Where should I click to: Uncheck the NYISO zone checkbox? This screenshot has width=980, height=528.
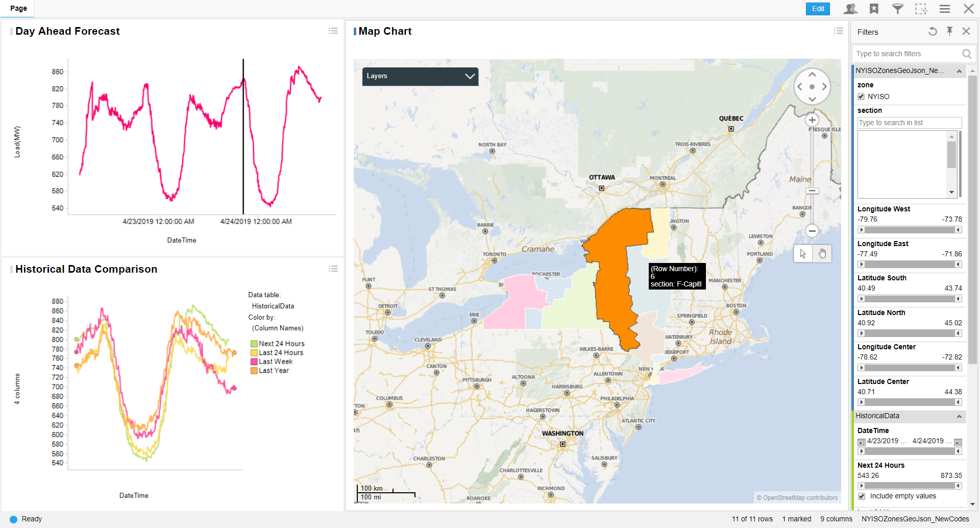pos(862,97)
